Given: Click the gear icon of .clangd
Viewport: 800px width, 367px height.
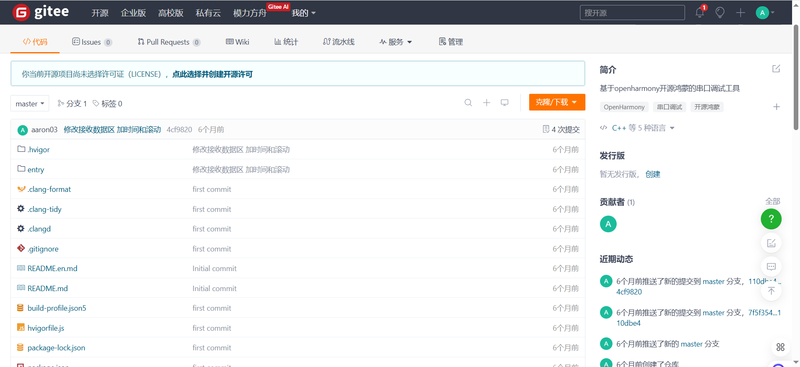Looking at the screenshot, I should pyautogui.click(x=21, y=229).
